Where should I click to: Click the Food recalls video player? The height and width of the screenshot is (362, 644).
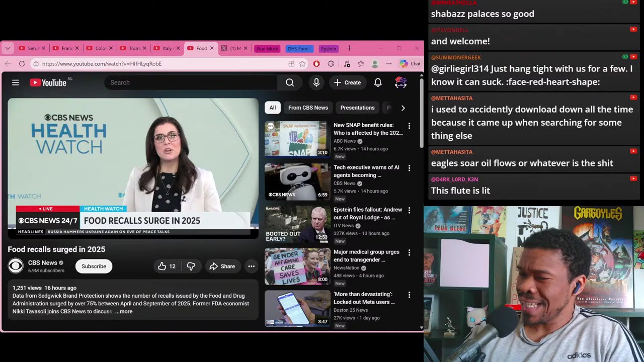click(133, 168)
